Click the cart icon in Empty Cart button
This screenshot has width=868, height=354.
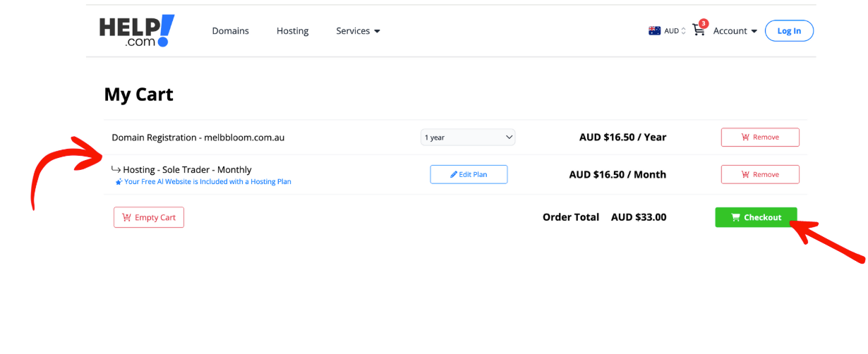click(x=126, y=218)
